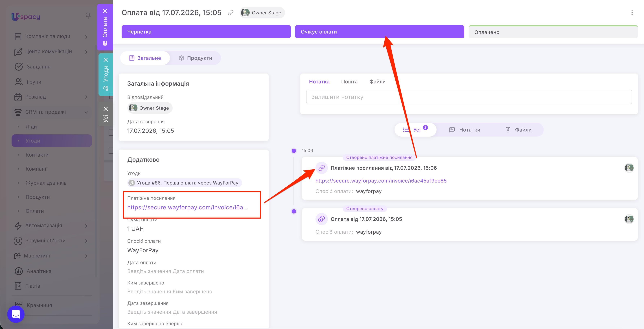The image size is (644, 329).
Task: Click avatar on Платіжне посилання card
Action: coord(629,168)
